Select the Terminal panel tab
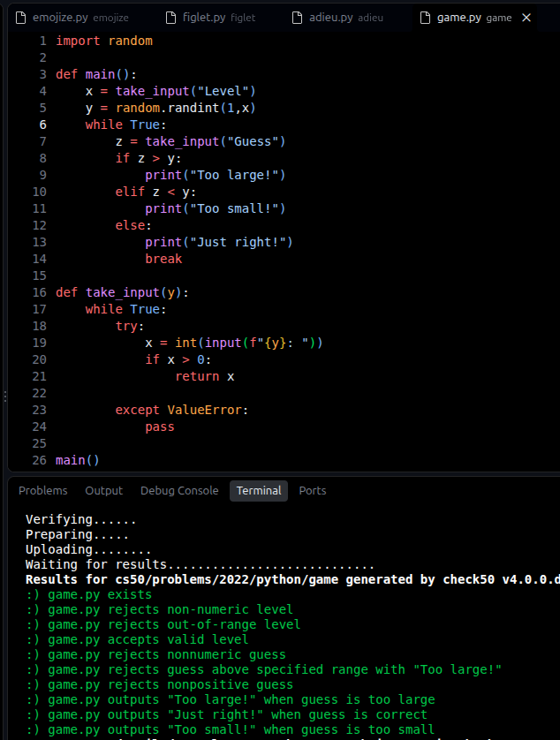560x740 pixels. (x=259, y=491)
